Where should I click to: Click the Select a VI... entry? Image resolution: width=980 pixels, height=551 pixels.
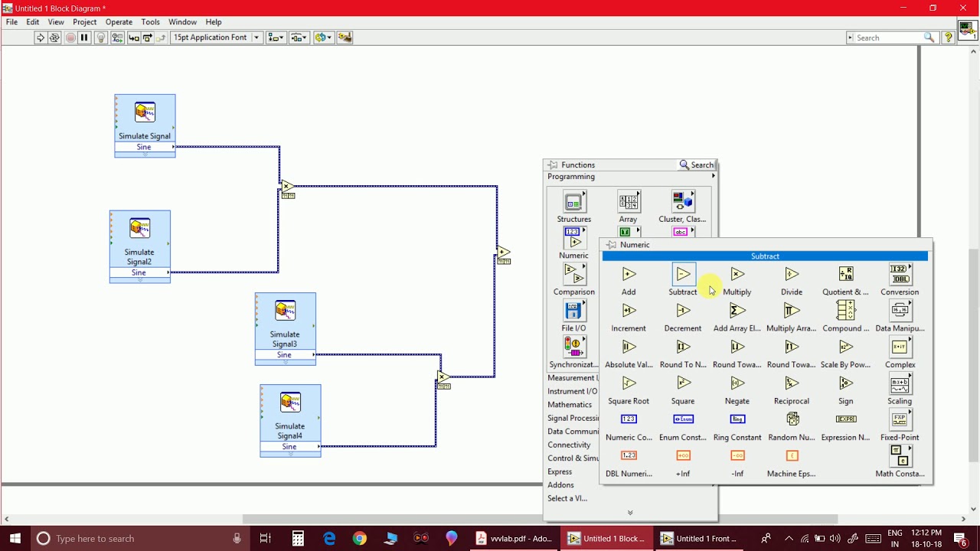coord(567,498)
